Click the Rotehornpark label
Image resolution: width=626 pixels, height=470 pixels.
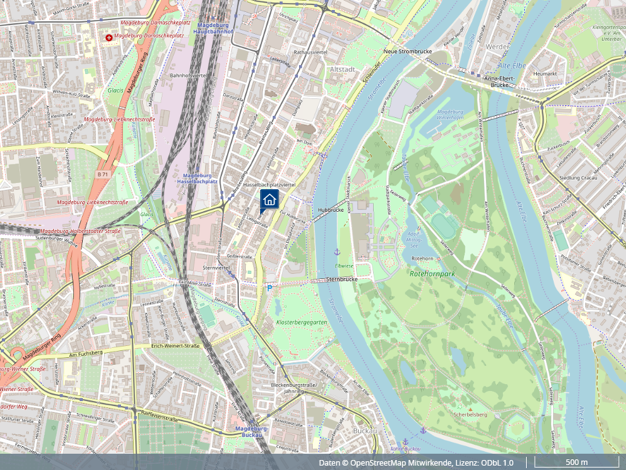coord(432,274)
